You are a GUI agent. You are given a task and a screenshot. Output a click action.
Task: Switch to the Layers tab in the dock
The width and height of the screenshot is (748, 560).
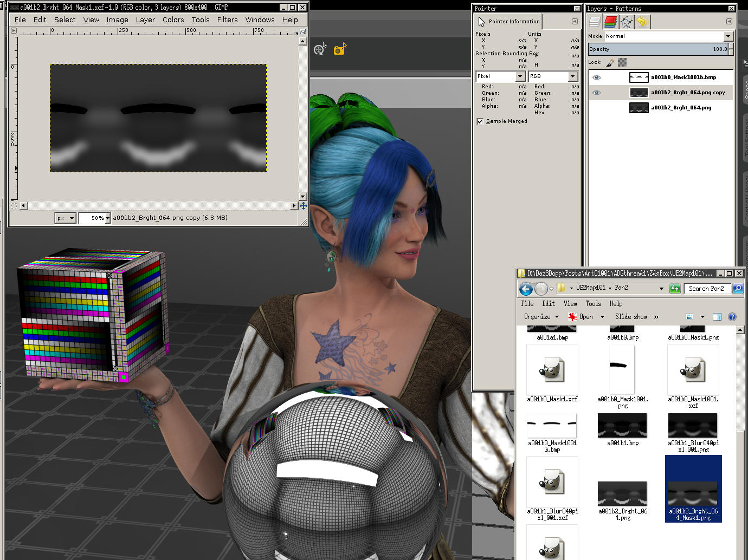[x=595, y=22]
